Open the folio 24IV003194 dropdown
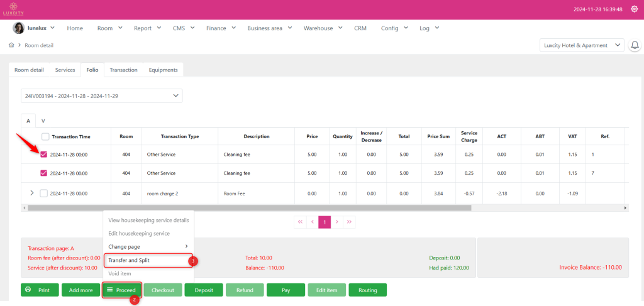Screen dimensions: 644x306 (101, 96)
